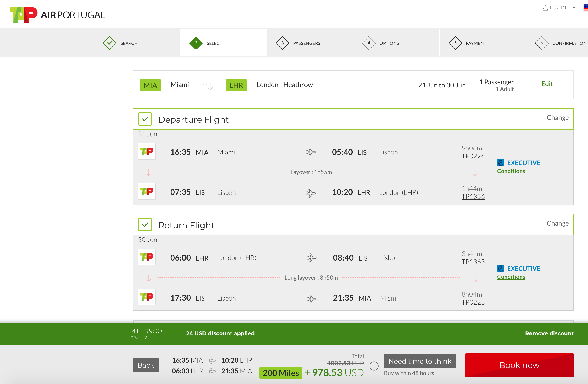Open flight TP0224 details link

tap(473, 156)
